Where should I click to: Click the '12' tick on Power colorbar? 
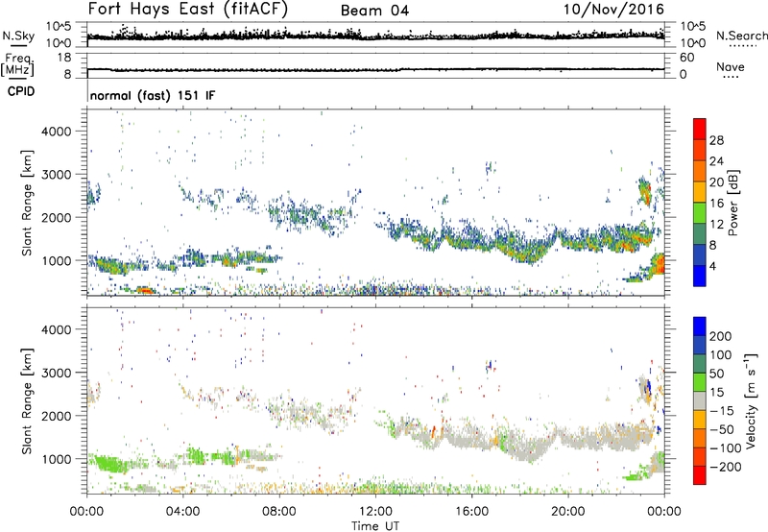(x=716, y=225)
